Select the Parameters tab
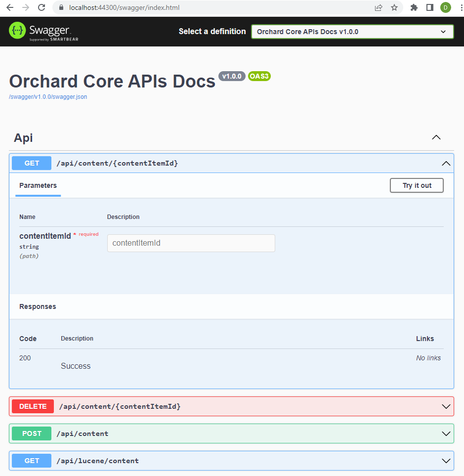Screen dimensions: 464x476 click(x=38, y=185)
